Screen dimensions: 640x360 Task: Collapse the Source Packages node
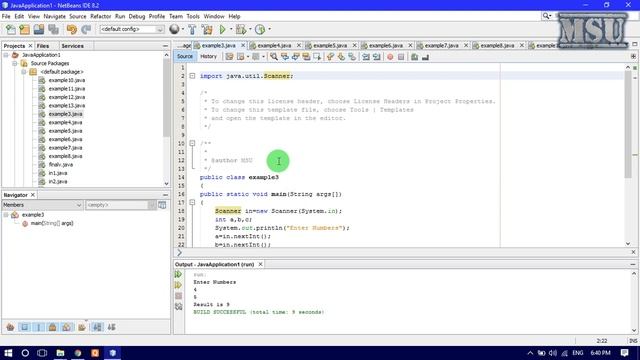click(x=15, y=63)
